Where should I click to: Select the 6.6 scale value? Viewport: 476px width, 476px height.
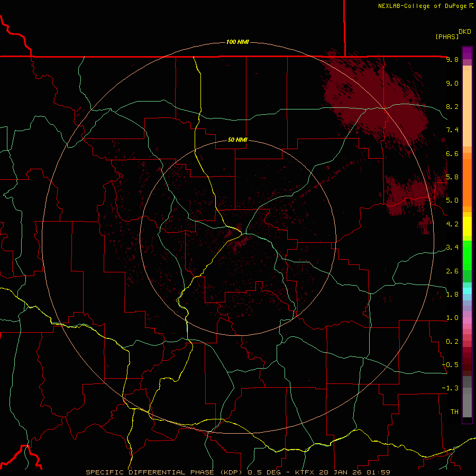click(x=452, y=153)
